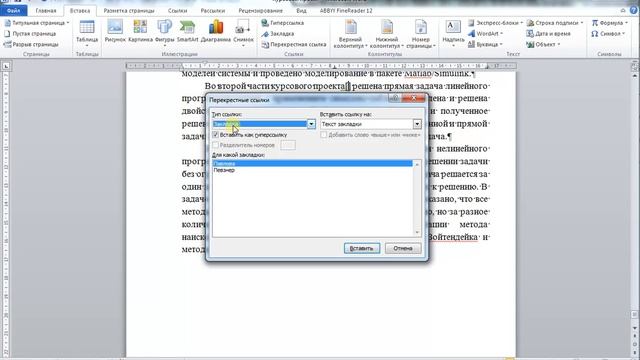Expand the Вставить ссылку на dropdown
This screenshot has height=360, width=640.
[x=417, y=124]
